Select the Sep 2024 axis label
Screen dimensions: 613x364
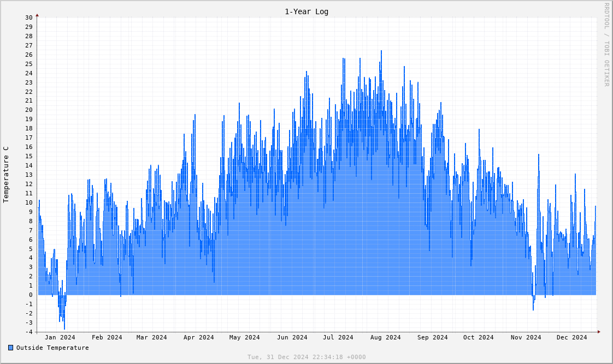click(433, 337)
